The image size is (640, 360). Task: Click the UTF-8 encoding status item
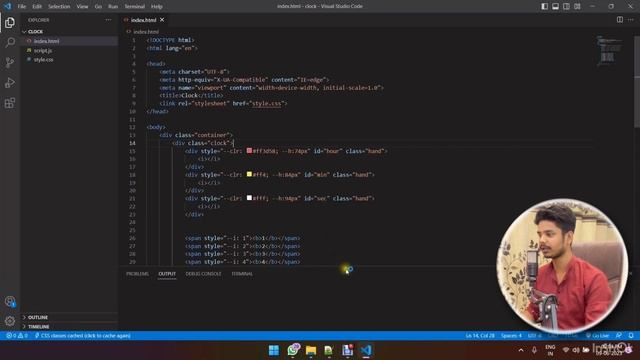click(534, 336)
